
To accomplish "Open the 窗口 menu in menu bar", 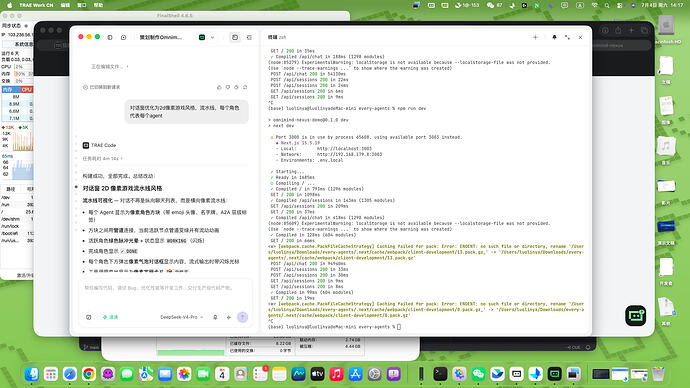I will (x=82, y=5).
